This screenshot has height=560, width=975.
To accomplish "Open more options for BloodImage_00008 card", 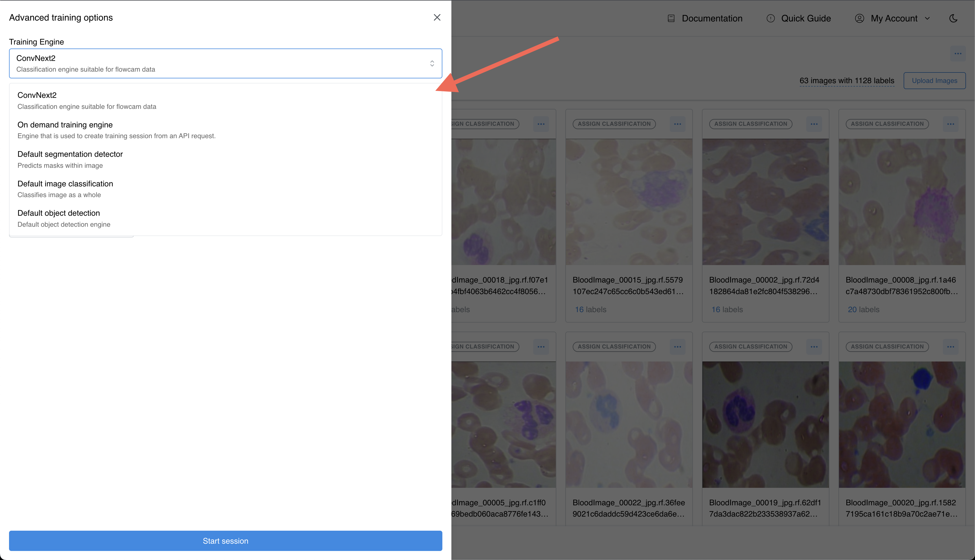I will [x=950, y=124].
